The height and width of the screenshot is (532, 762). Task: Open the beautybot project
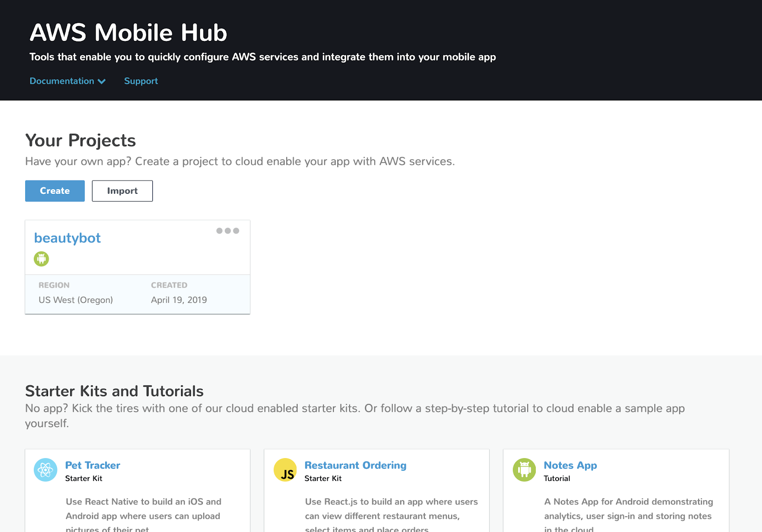67,238
